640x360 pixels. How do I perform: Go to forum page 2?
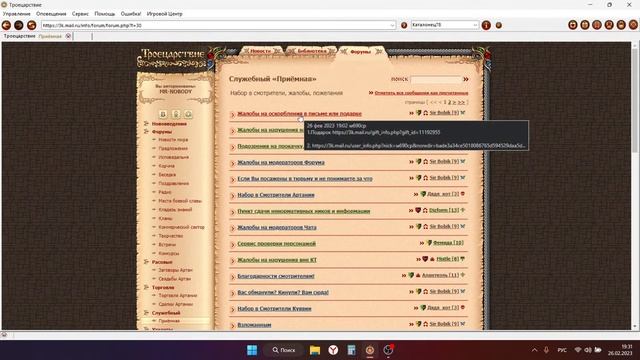(450, 102)
